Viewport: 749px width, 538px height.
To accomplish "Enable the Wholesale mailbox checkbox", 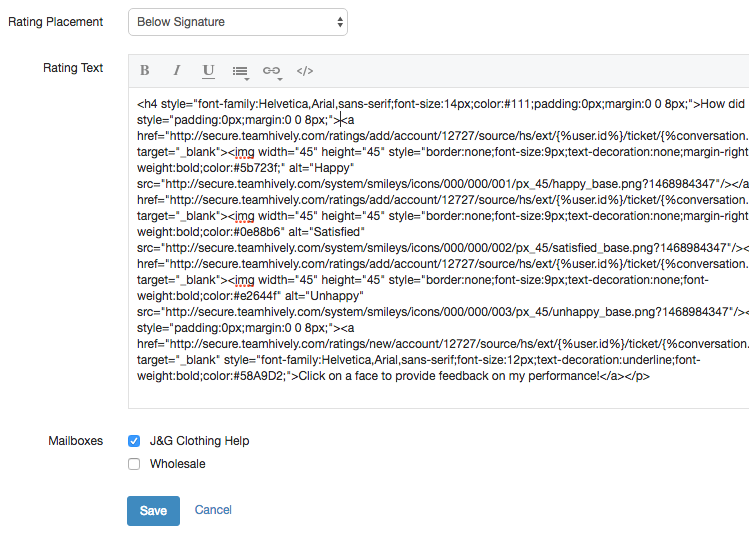I will [x=134, y=464].
